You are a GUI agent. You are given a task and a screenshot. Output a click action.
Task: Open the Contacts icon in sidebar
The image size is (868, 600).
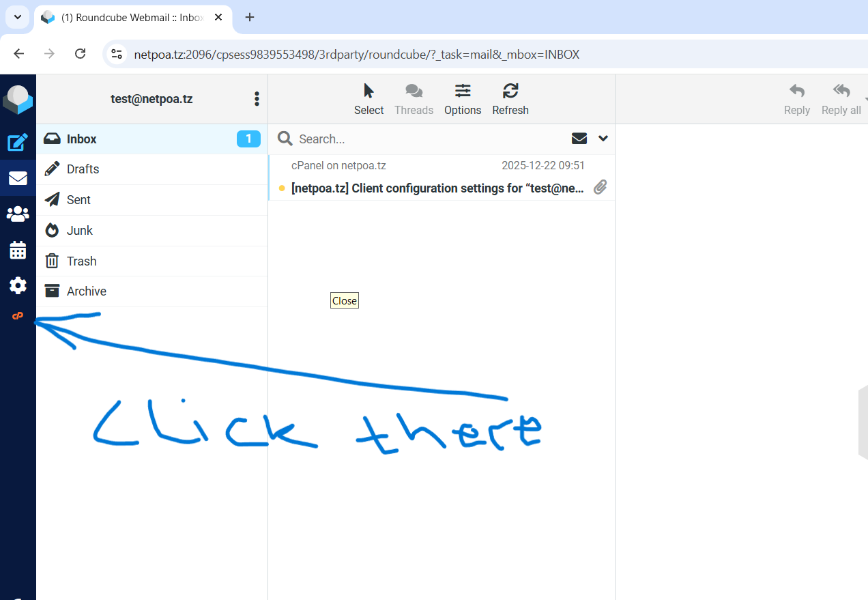coord(18,214)
